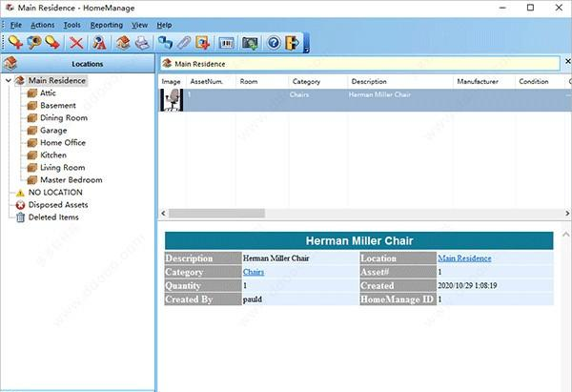Open the Disposed Assets node

(58, 204)
